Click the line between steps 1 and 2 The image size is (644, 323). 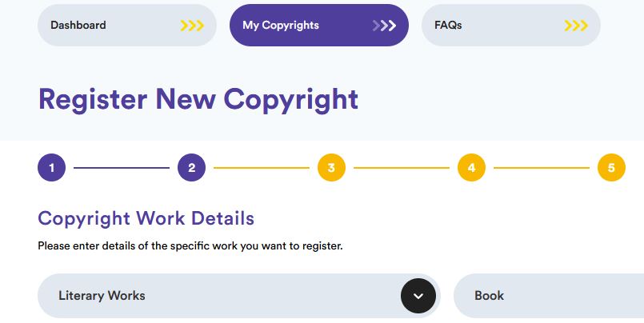[x=122, y=168]
